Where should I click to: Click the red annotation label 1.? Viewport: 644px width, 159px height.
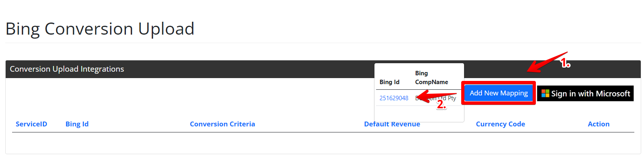click(x=565, y=63)
